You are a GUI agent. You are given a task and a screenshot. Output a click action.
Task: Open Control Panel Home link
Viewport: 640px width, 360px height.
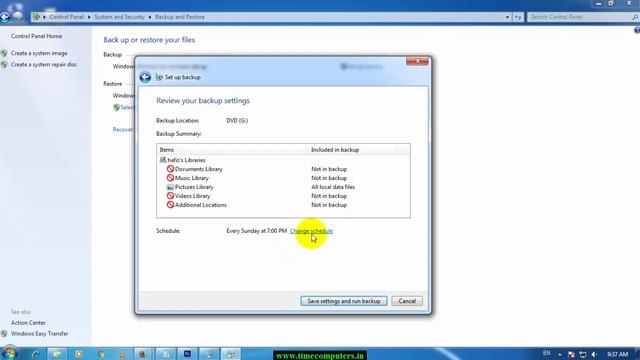(36, 36)
